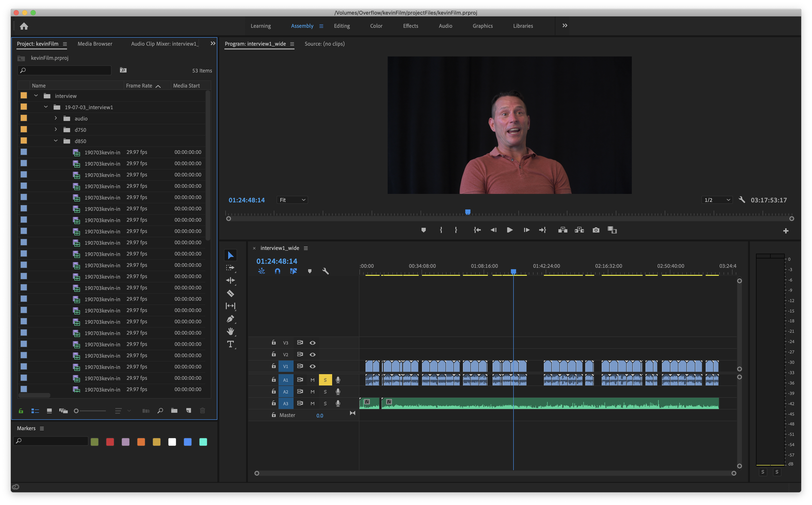The image size is (812, 505).
Task: Select the Pen tool
Action: tap(230, 319)
